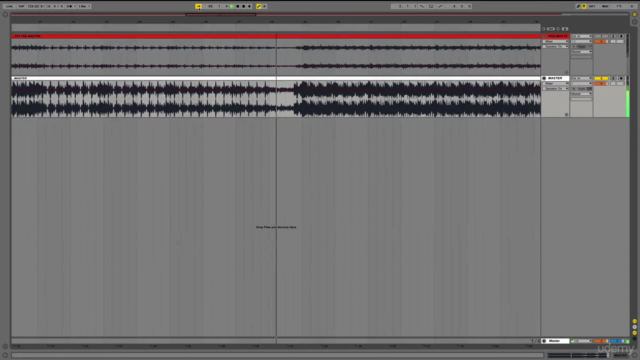Image resolution: width=640 pixels, height=360 pixels.
Task: Click the Link button in the control bar
Action: click(x=9, y=7)
